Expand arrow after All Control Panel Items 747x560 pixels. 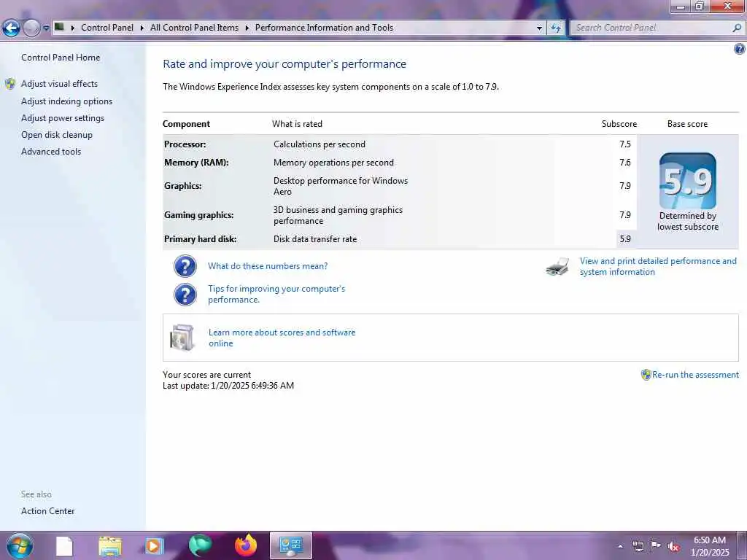tap(247, 28)
